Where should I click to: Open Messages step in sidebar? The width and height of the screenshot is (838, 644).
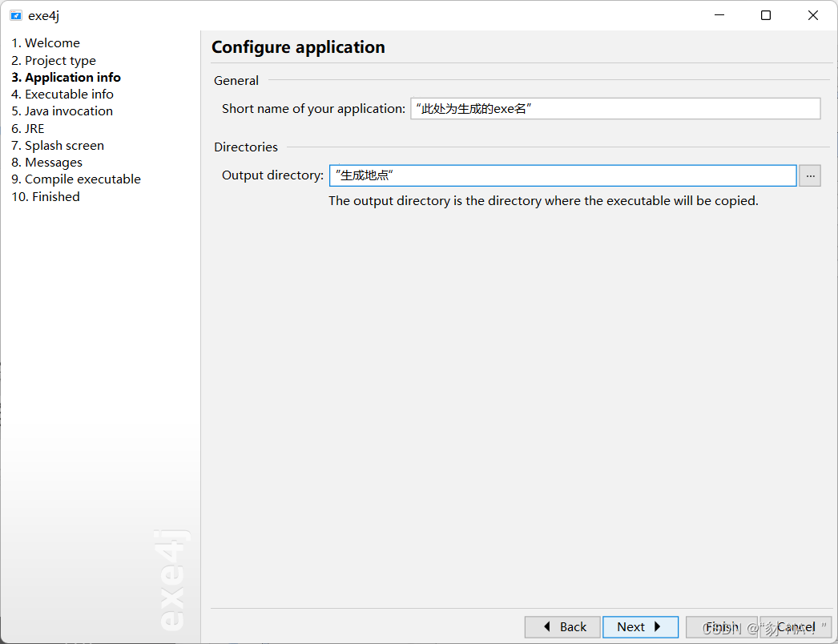pos(47,163)
